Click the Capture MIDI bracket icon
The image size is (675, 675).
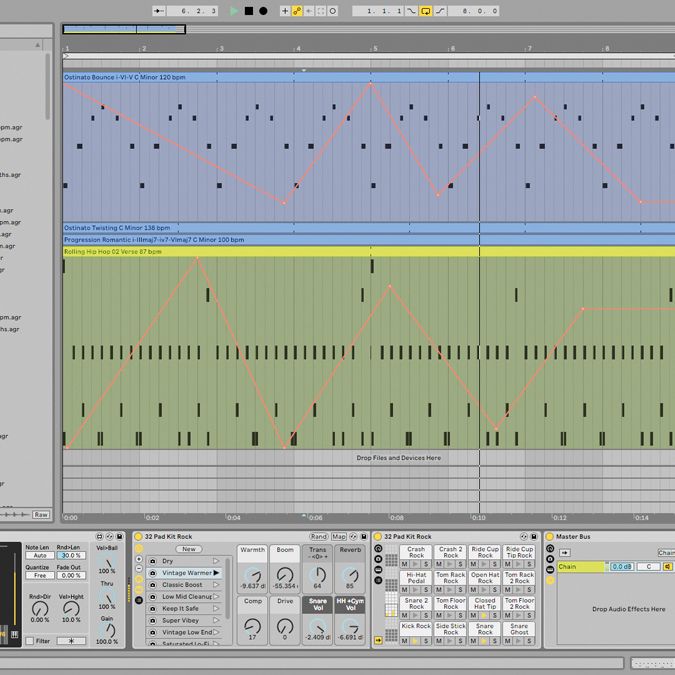point(321,11)
